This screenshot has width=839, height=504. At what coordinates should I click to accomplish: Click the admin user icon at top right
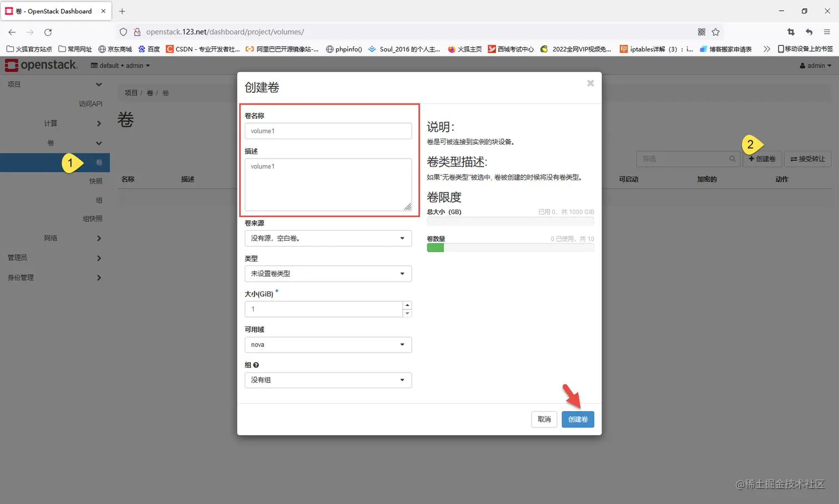point(803,65)
